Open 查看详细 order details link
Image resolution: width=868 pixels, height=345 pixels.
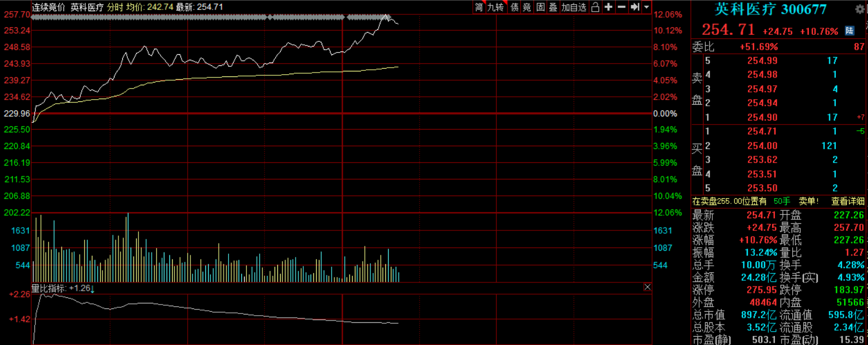848,202
